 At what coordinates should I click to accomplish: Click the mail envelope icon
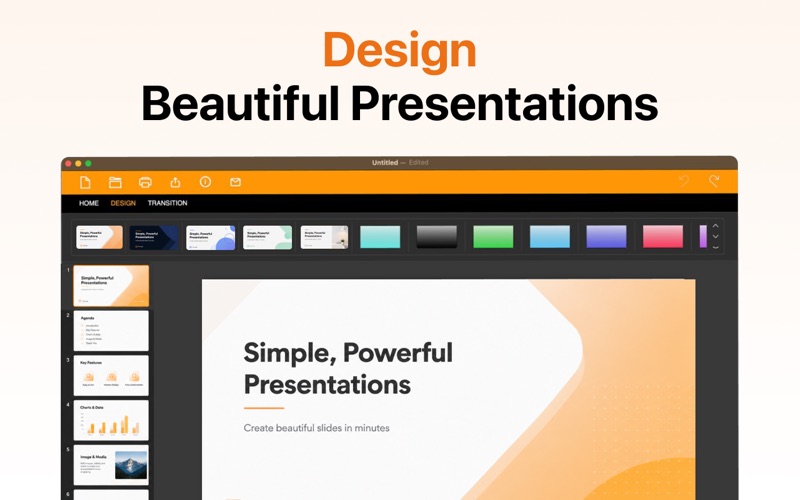click(x=235, y=182)
